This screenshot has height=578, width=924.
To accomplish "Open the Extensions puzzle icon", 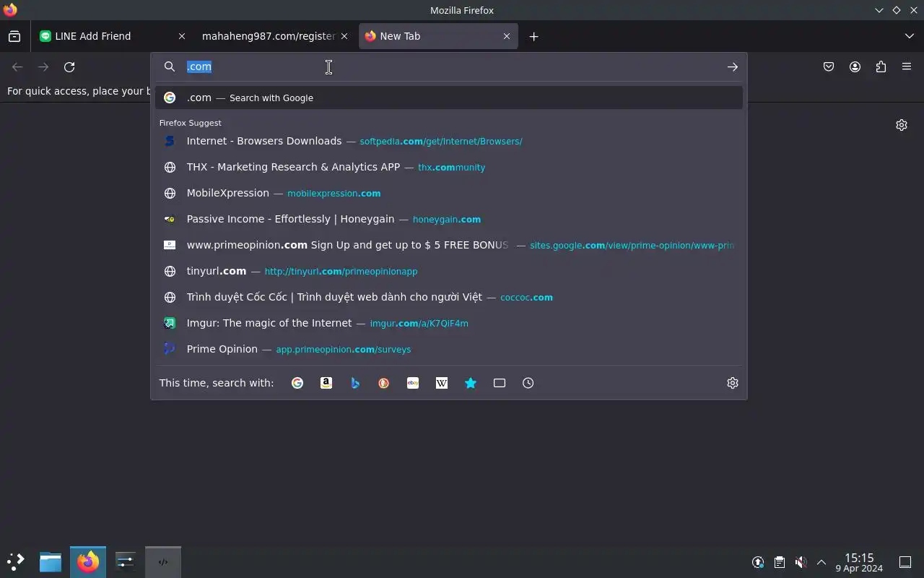I will click(881, 66).
